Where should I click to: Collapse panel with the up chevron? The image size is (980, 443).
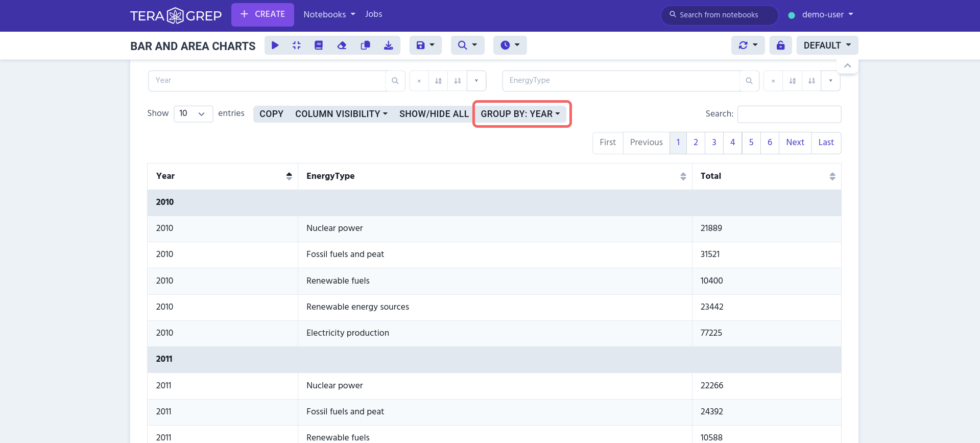click(x=847, y=65)
